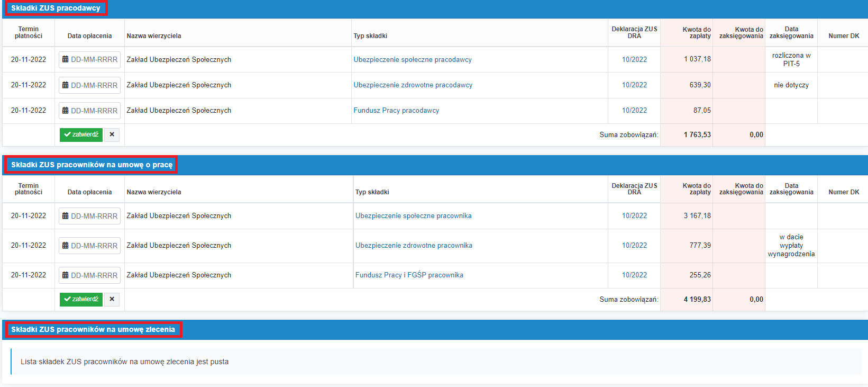
Task: Open Ubezpieczenie społeczne pracodawcy link
Action: [413, 60]
